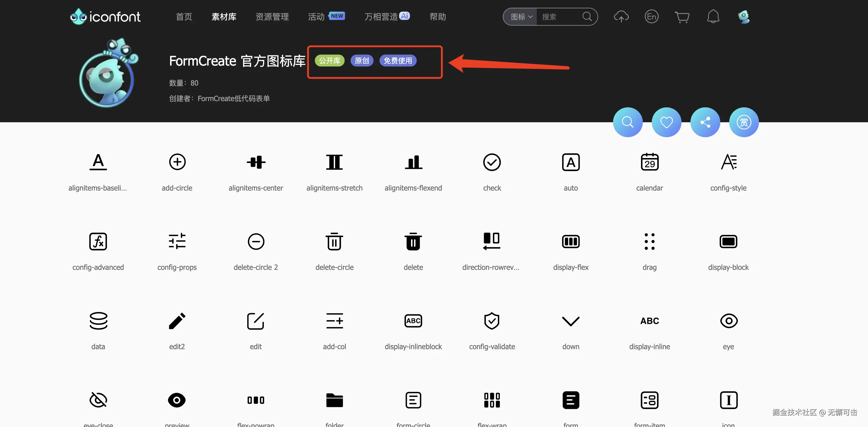Open the 素材库 menu

[224, 17]
